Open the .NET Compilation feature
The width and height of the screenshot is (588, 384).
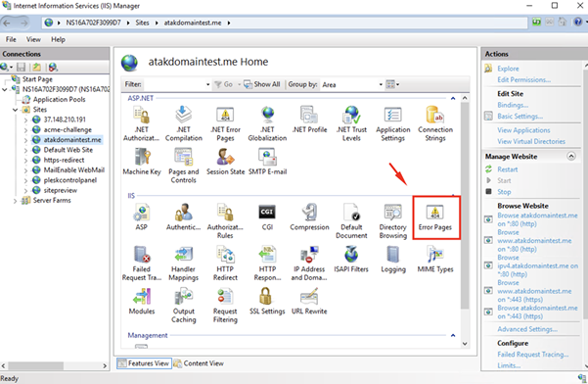pyautogui.click(x=183, y=123)
